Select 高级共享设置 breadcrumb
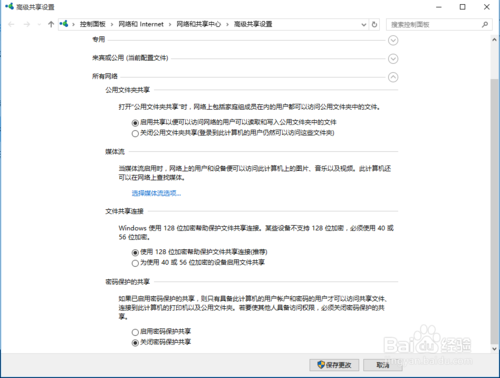This screenshot has height=378, width=500. 253,24
